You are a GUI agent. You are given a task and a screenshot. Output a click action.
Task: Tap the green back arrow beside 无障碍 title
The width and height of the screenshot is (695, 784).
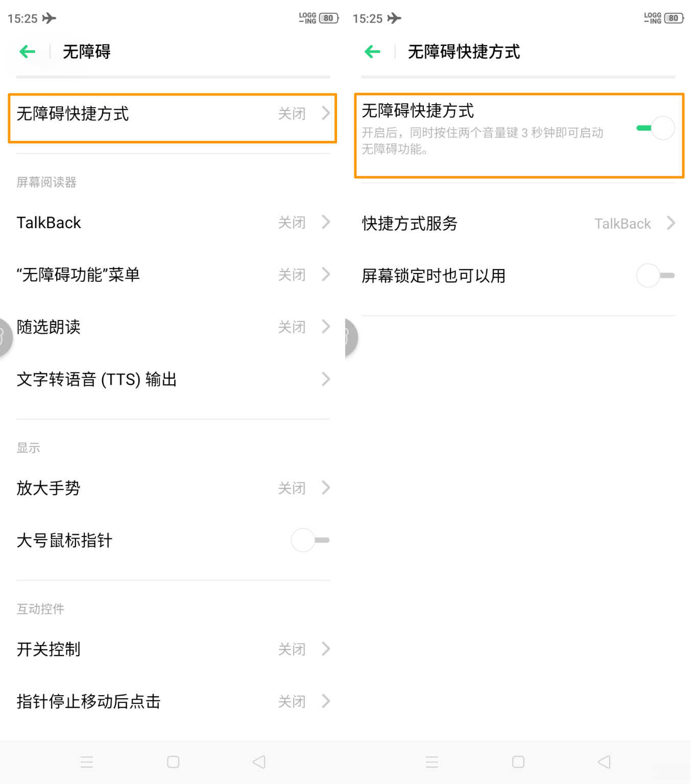pos(27,51)
